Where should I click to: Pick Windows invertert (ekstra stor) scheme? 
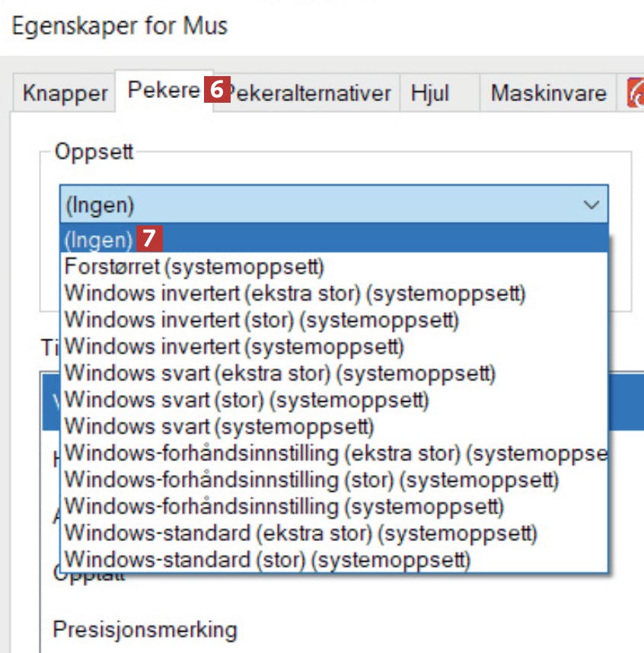tap(334, 293)
